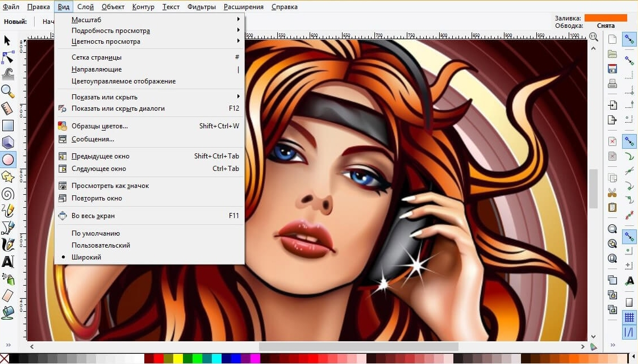
Task: Select the 3D Box tool
Action: [8, 143]
